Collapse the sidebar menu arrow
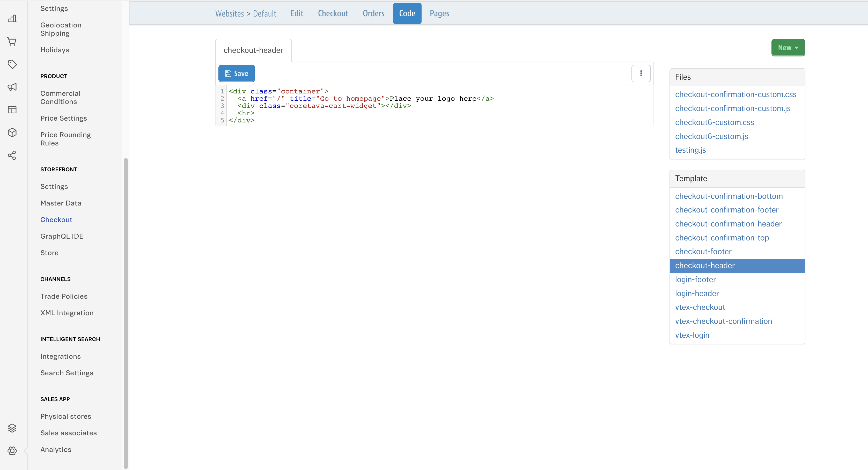The width and height of the screenshot is (868, 470). coord(26,451)
